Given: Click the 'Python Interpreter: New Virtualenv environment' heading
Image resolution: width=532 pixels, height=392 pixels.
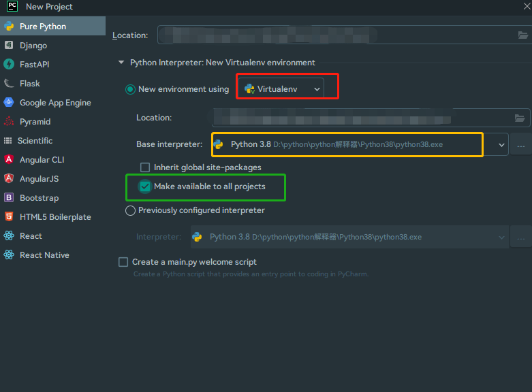Looking at the screenshot, I should coord(223,63).
